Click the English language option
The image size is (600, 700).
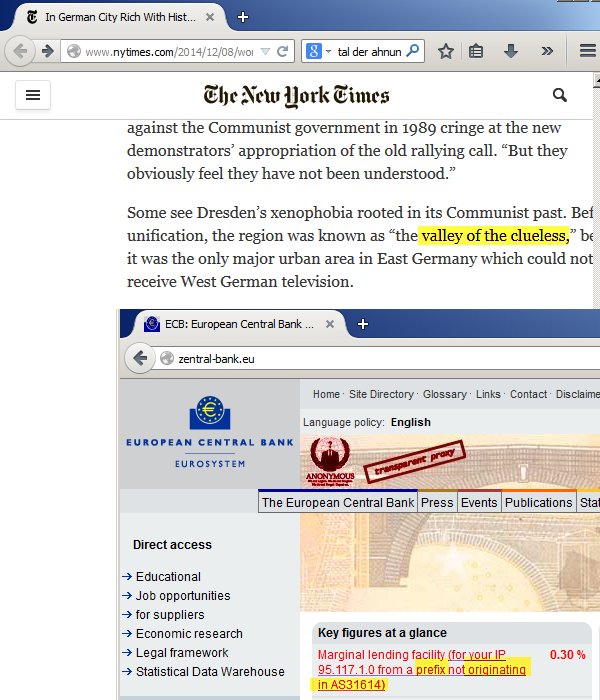(x=411, y=422)
